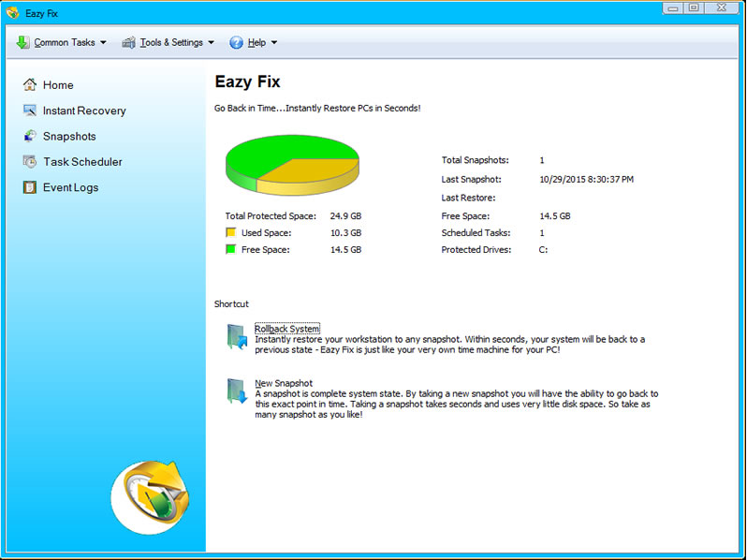Open Task Scheduler from the sidebar
The height and width of the screenshot is (560, 747).
[x=83, y=162]
